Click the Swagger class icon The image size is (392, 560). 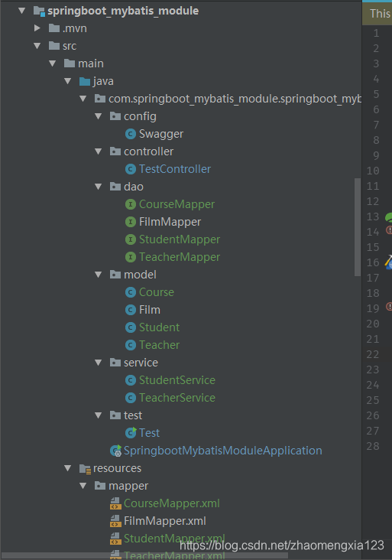(131, 134)
